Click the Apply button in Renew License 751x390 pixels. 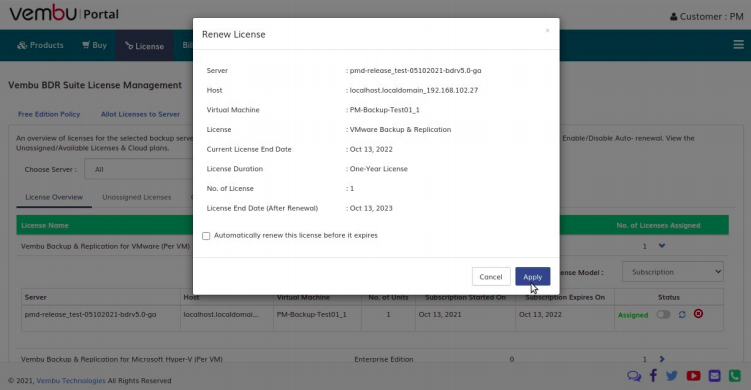click(x=533, y=276)
